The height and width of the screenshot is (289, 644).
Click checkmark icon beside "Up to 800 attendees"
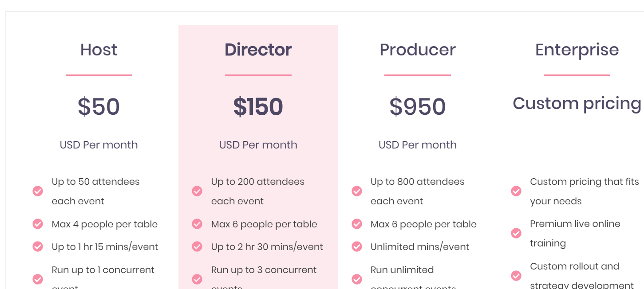pos(357,191)
